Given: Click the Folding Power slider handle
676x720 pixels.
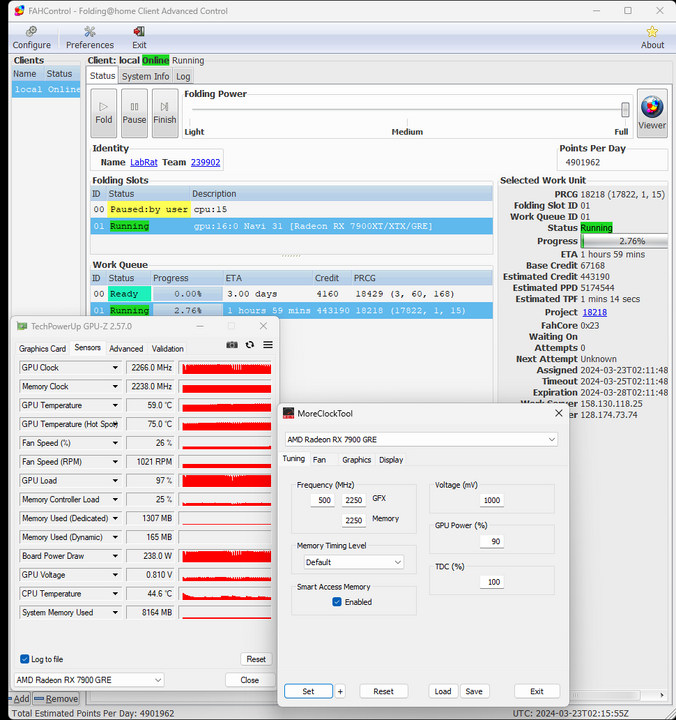Looking at the screenshot, I should 625,110.
